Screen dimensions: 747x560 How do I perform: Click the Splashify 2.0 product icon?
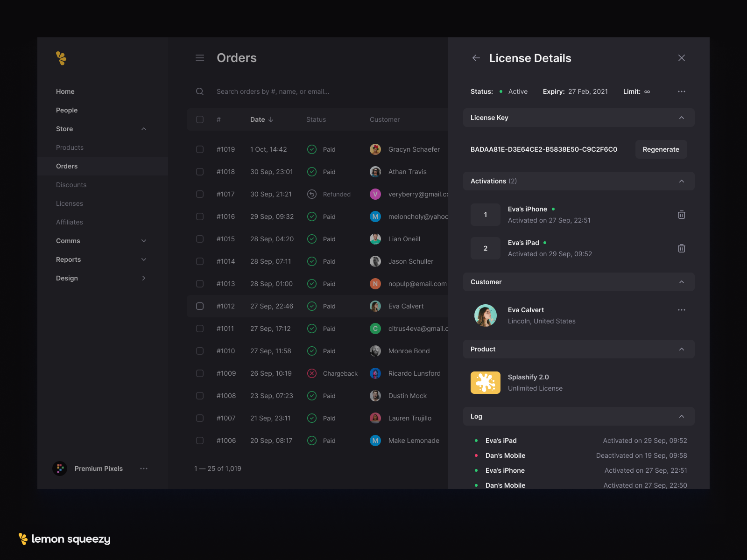click(486, 382)
